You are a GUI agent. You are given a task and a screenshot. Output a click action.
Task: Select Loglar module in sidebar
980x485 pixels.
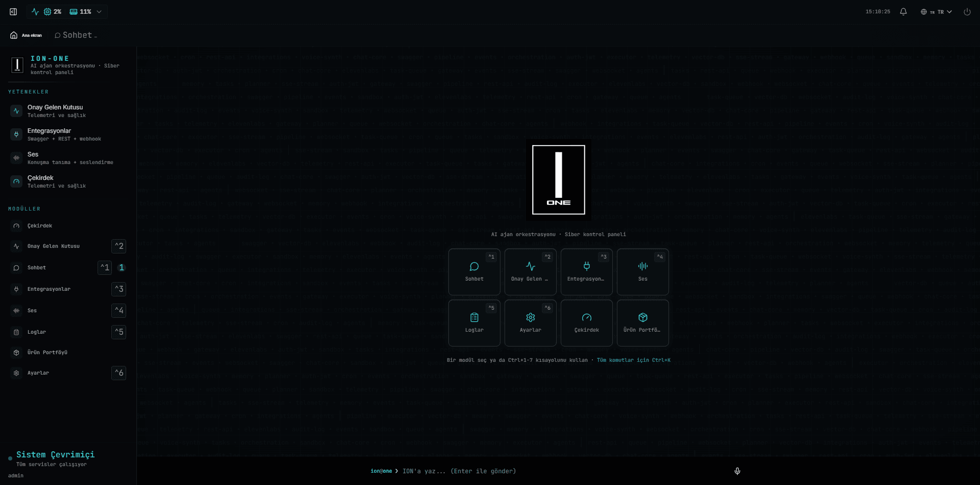(x=67, y=332)
